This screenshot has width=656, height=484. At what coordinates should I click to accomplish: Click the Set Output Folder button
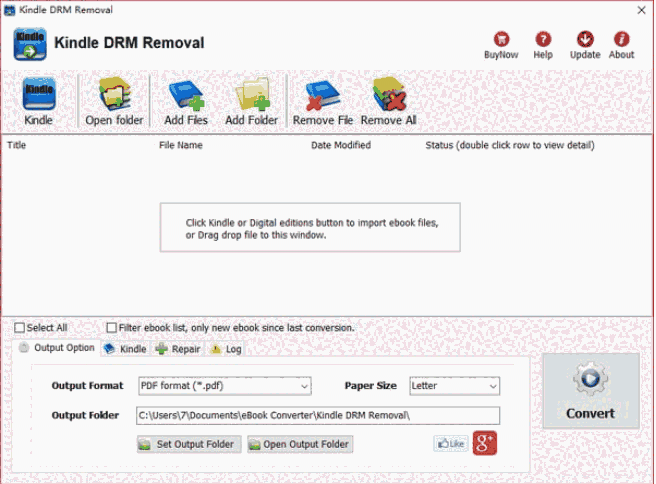coord(189,444)
